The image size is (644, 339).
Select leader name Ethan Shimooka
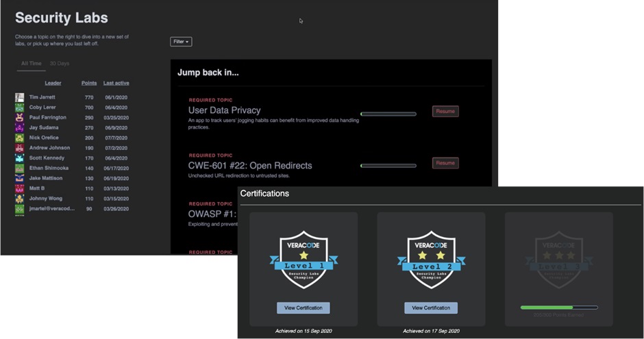(49, 168)
